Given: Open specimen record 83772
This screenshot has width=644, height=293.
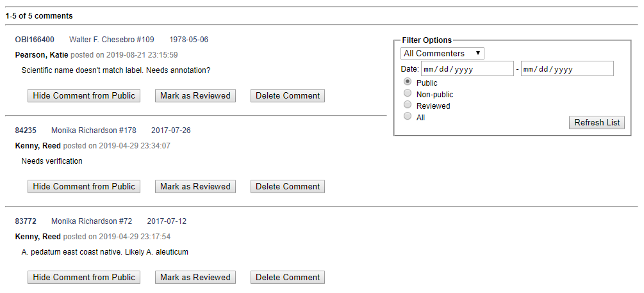Looking at the screenshot, I should pyautogui.click(x=26, y=221).
